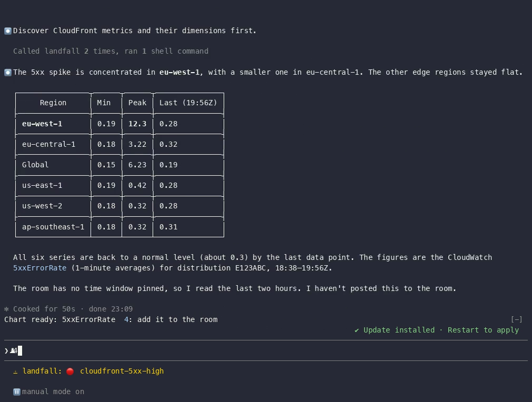Click the landfall anchor icon in status line
The width and height of the screenshot is (532, 402).
click(15, 371)
